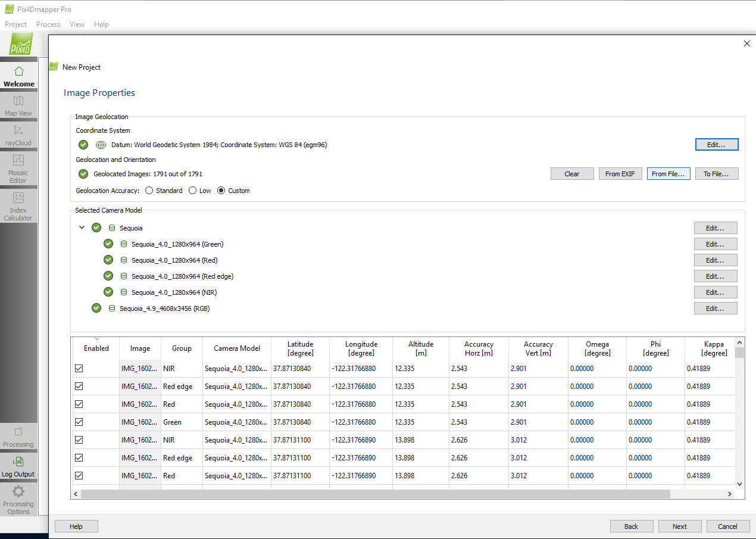This screenshot has width=756, height=539.
Task: Clear the image geolocation
Action: [572, 174]
